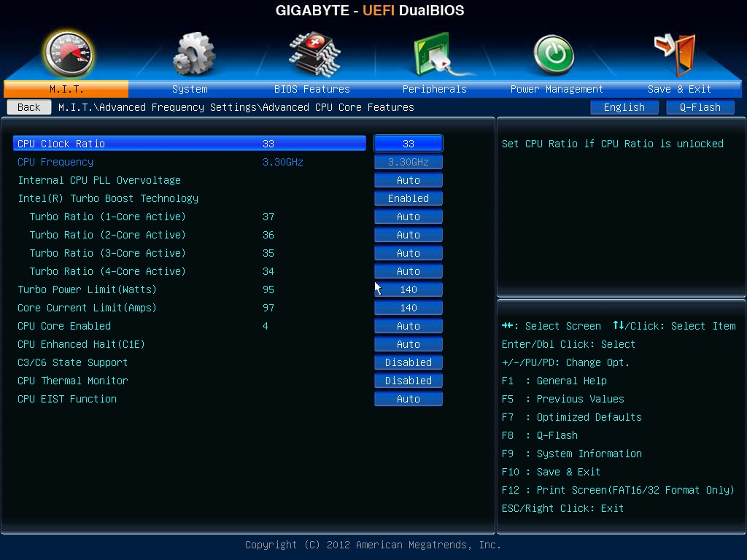Click the F8 Q-Flash help line
This screenshot has width=747, height=560.
coord(540,435)
